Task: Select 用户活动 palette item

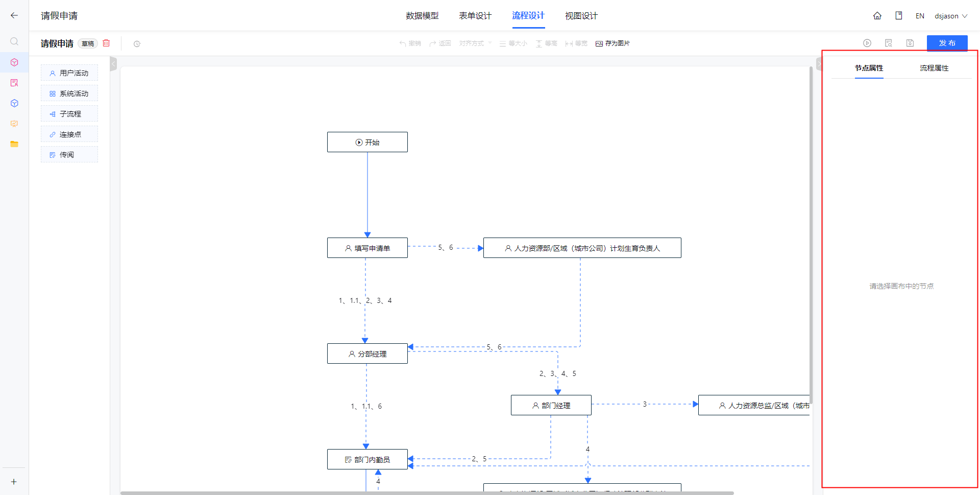Action: point(69,73)
